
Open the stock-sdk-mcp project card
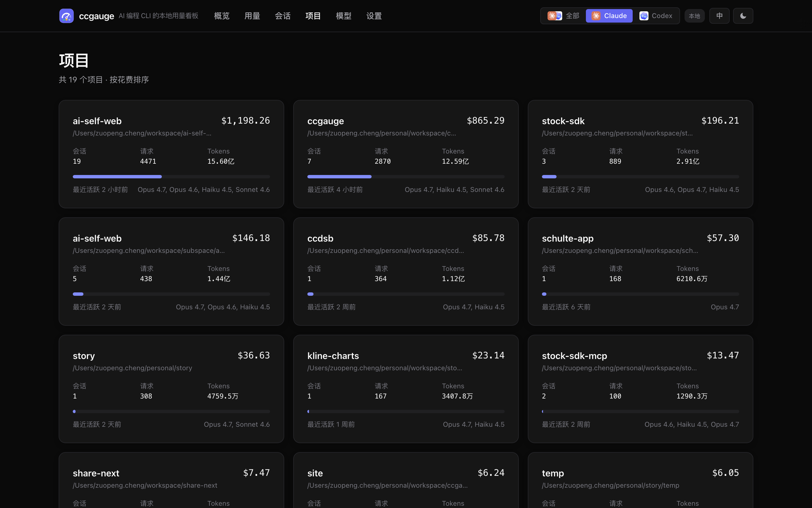pos(640,389)
